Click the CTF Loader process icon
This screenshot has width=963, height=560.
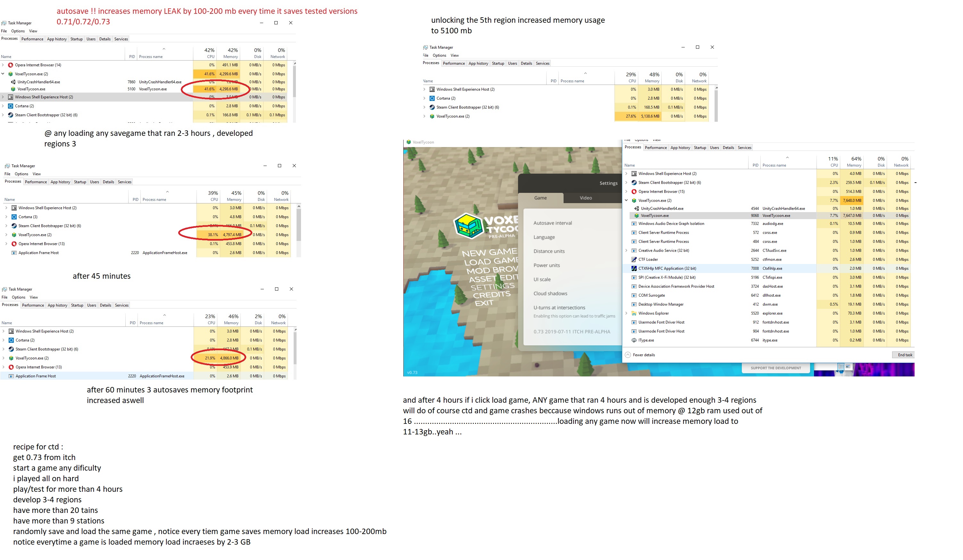[634, 259]
